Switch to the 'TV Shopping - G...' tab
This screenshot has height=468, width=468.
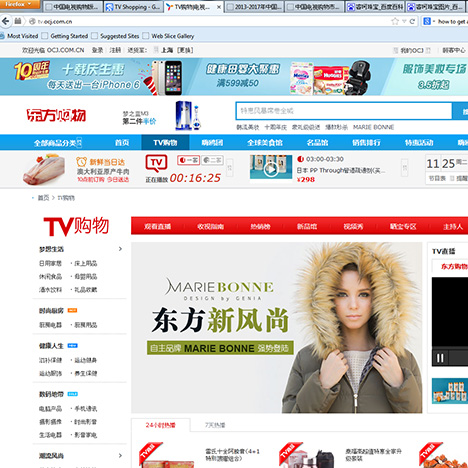coord(133,7)
